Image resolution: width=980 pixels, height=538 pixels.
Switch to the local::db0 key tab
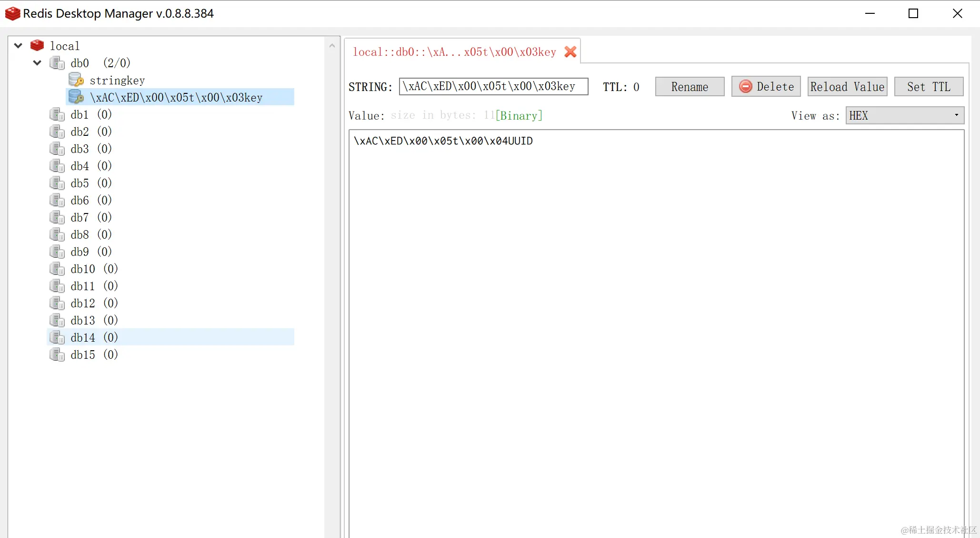tap(454, 52)
